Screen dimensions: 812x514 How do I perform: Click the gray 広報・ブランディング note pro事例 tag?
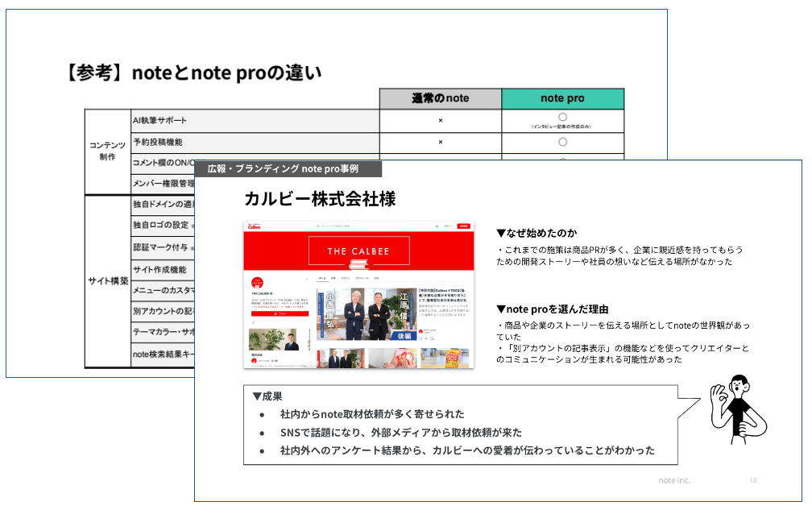[x=288, y=169]
